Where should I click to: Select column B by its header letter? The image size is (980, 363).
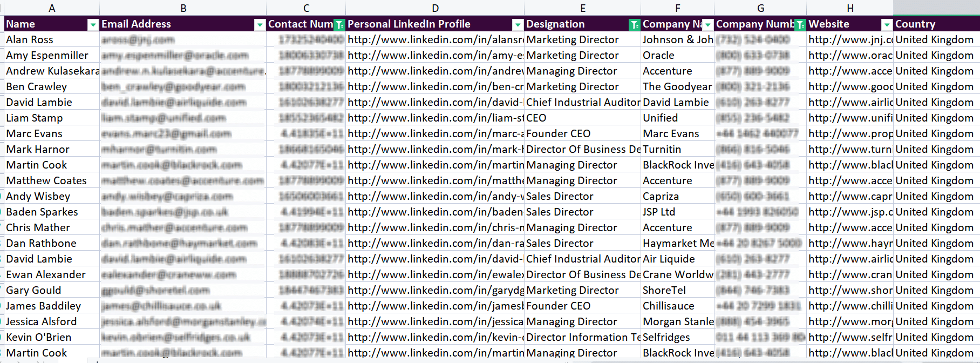[x=183, y=8]
